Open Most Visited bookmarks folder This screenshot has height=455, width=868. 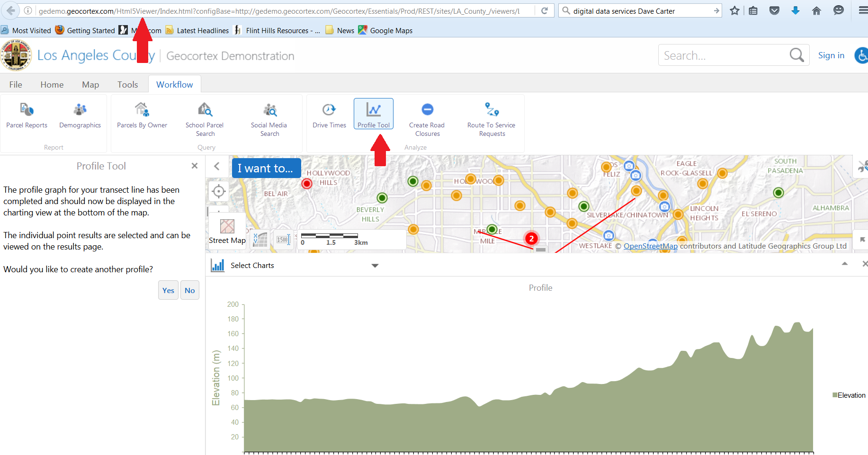click(26, 30)
